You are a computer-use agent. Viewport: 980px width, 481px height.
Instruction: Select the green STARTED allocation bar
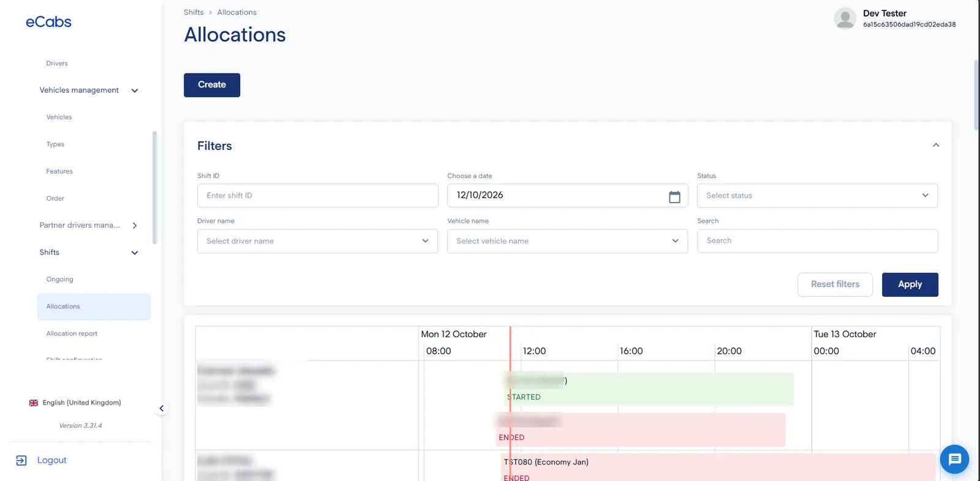(x=649, y=389)
